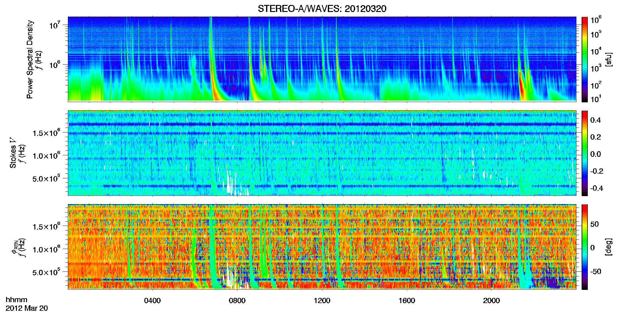Select the 10^7 frequency tick on top panel

coord(54,25)
